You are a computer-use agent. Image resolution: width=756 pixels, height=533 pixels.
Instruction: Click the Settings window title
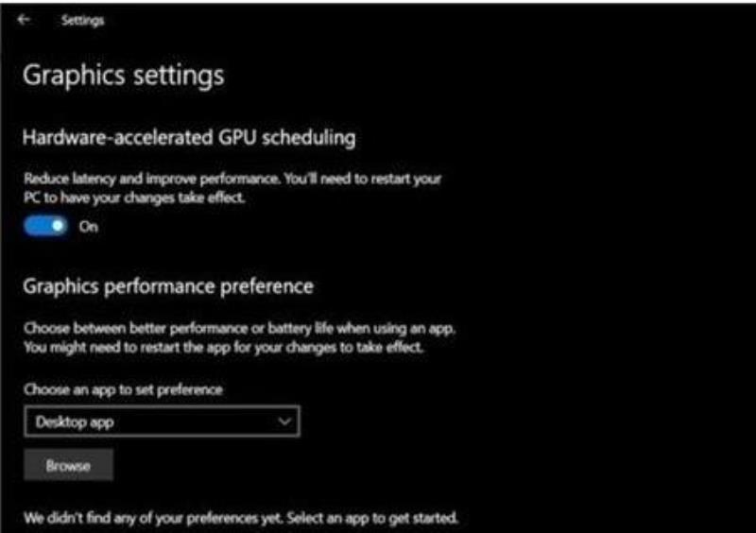pyautogui.click(x=82, y=20)
